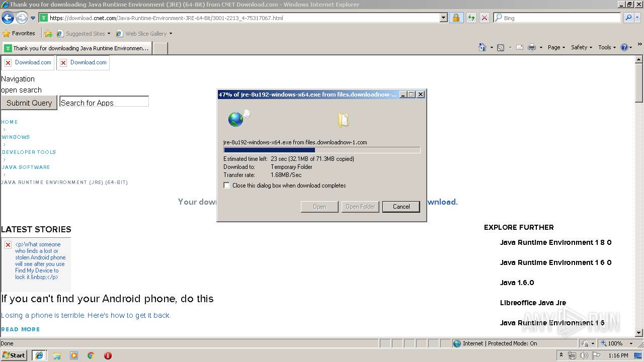Expand the Home button dropdown arrow
Viewport: 644px width, 362px height.
[x=491, y=47]
